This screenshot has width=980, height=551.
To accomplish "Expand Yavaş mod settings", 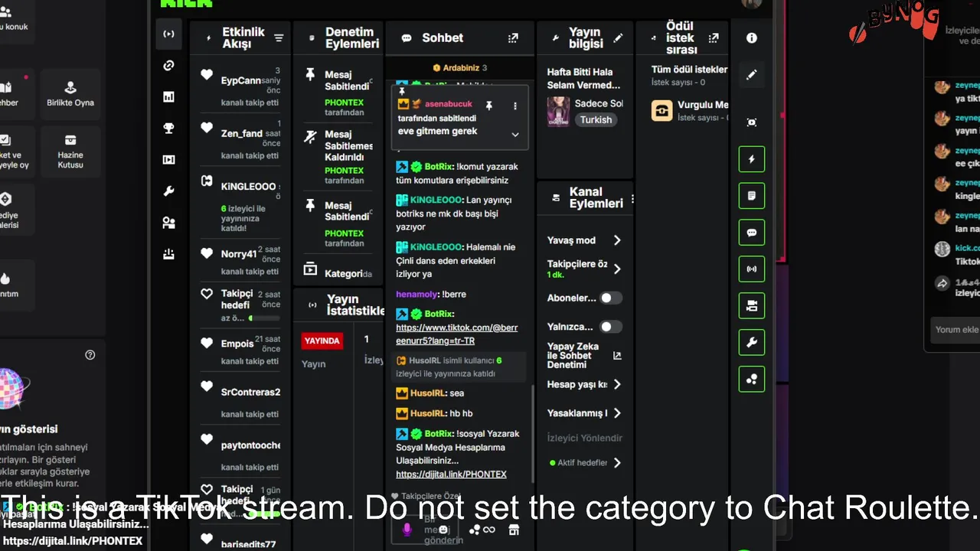I will 617,240.
